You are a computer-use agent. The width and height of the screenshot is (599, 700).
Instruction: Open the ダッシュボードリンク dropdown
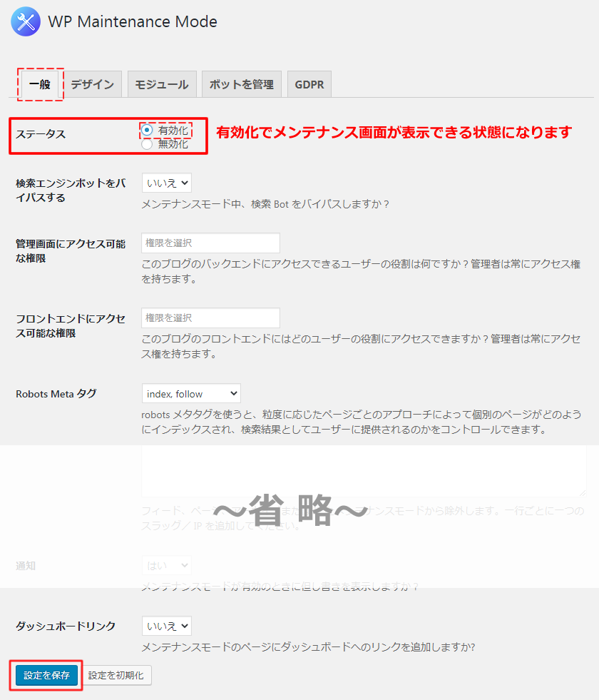[167, 626]
